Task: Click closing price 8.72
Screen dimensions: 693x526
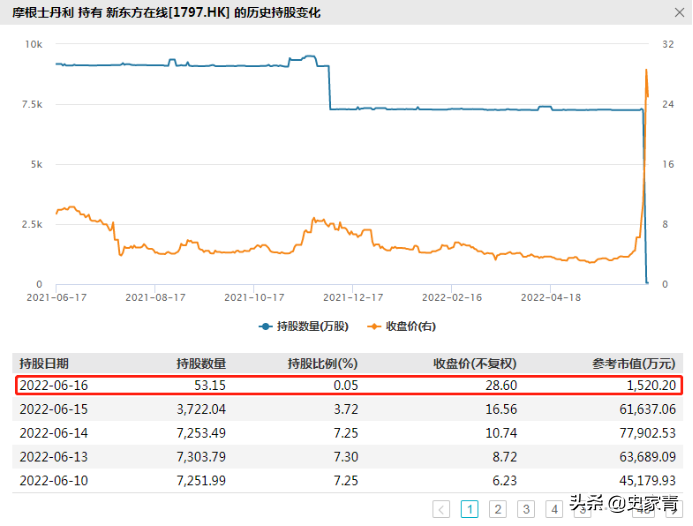Action: pyautogui.click(x=505, y=457)
